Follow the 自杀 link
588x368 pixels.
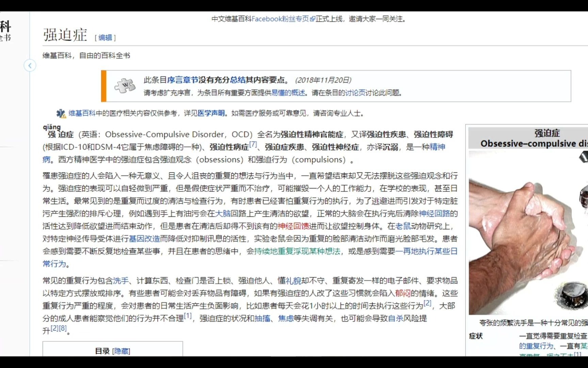coord(396,319)
